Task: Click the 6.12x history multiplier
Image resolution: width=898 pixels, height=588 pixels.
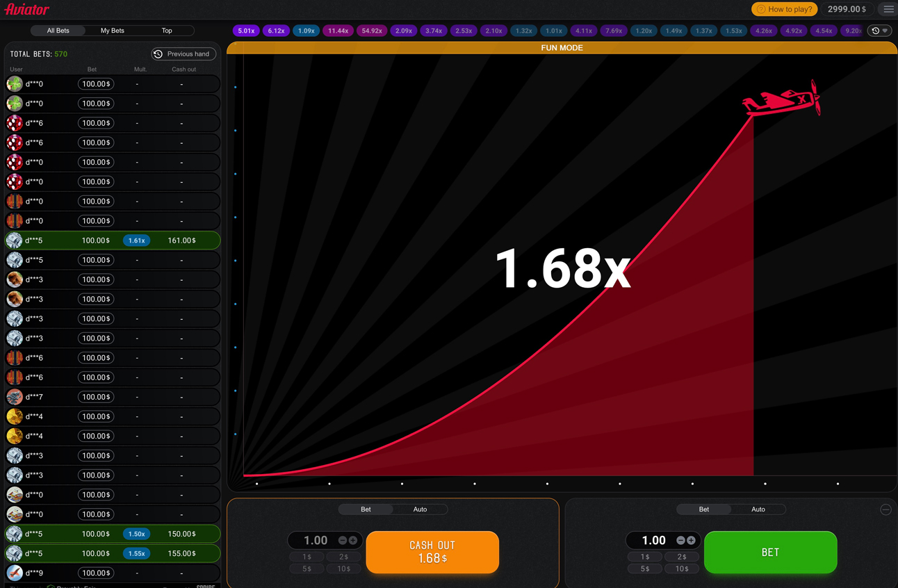Action: (x=276, y=31)
